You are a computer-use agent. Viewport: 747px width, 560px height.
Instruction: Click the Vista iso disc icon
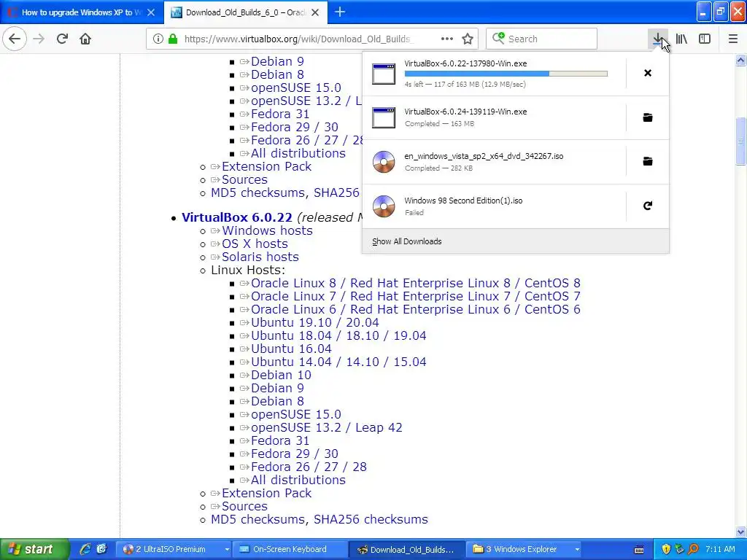coord(384,162)
